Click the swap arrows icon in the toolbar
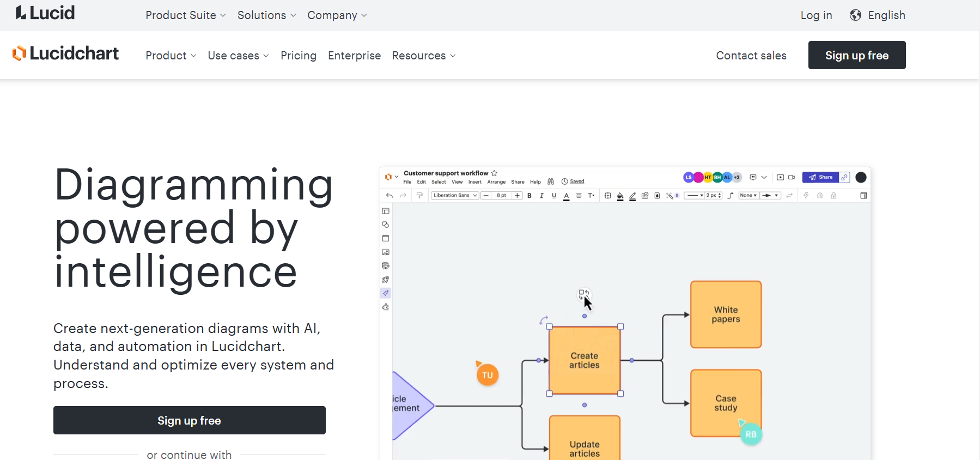The height and width of the screenshot is (460, 980). pos(789,196)
